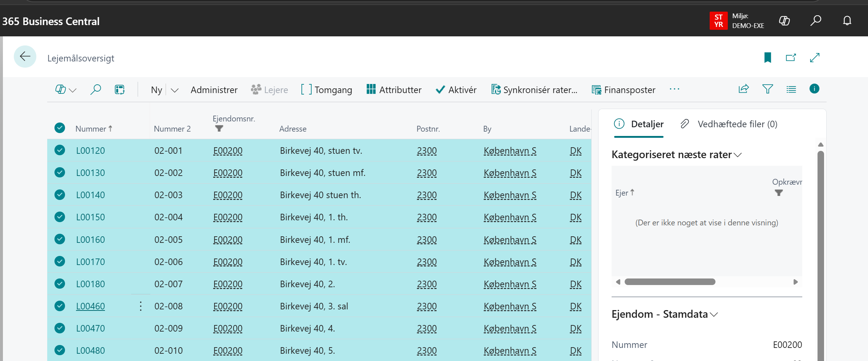Click Synkronisér rater action

[x=534, y=90]
